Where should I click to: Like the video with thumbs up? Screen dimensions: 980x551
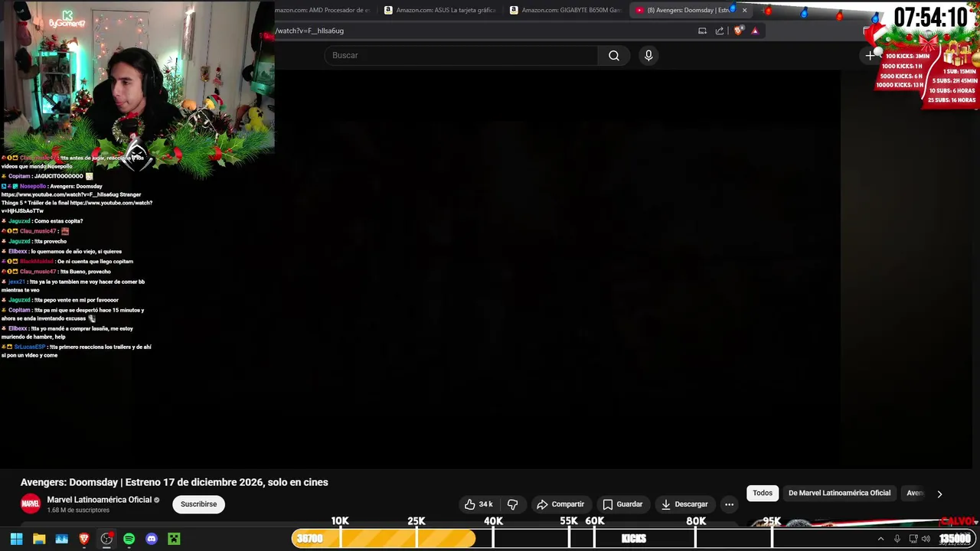point(479,504)
